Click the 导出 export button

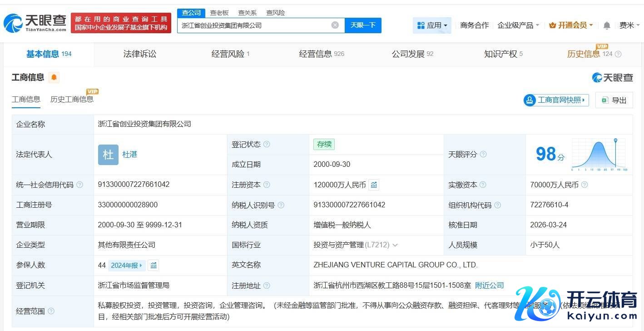(614, 100)
